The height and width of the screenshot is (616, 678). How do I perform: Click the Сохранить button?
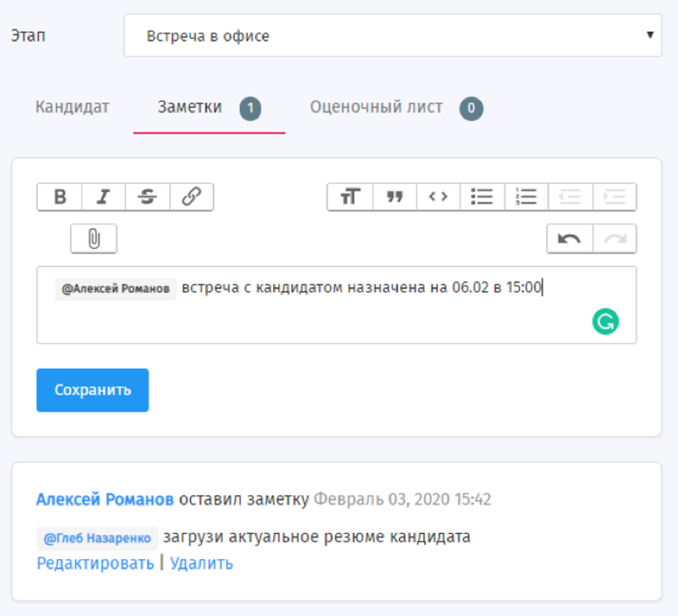[93, 390]
